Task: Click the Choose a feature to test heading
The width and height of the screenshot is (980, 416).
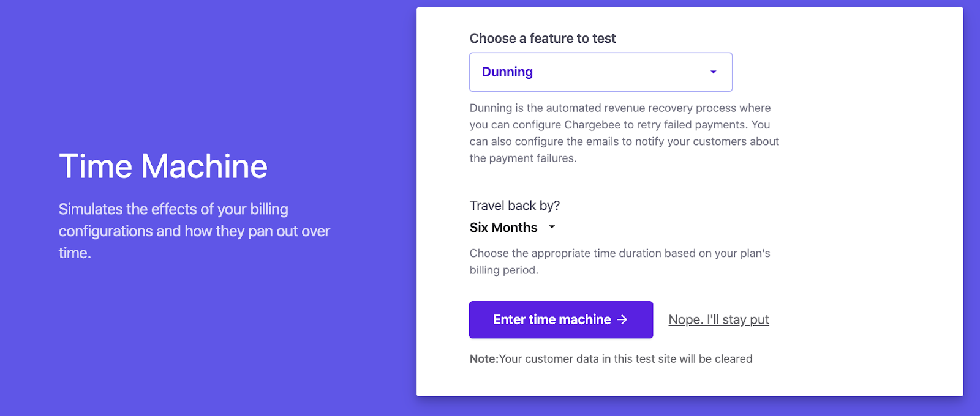Action: coord(542,38)
